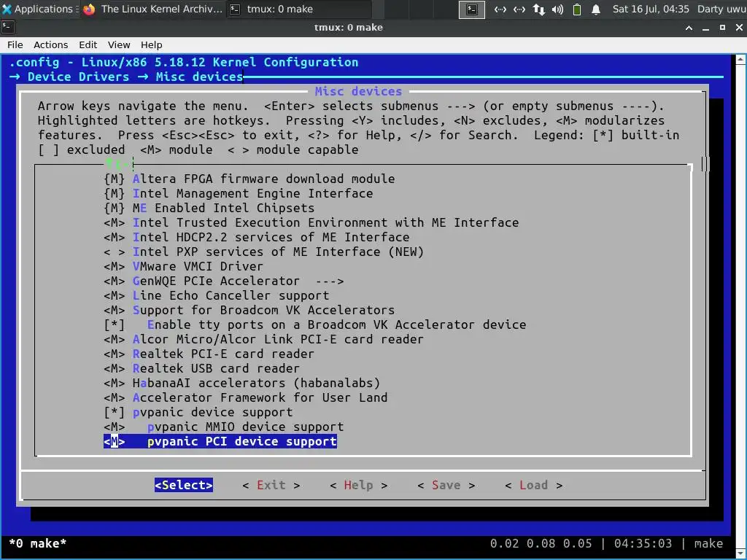Click the < Help > button
The image size is (747, 560).
[x=358, y=485]
